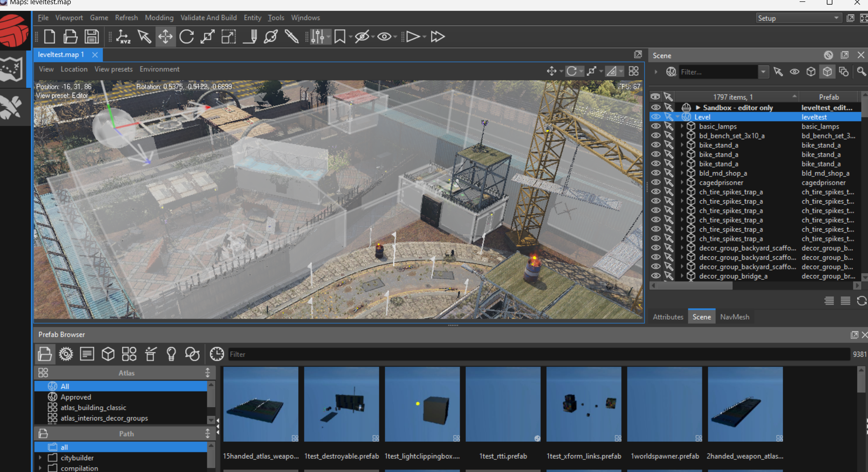Image resolution: width=868 pixels, height=472 pixels.
Task: Open the Modding menu
Action: click(x=159, y=18)
